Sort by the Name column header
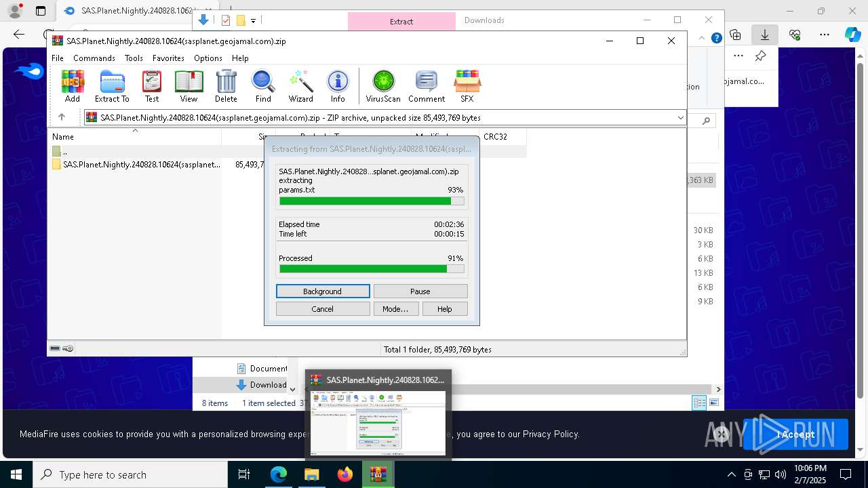This screenshot has width=868, height=488. [x=135, y=137]
